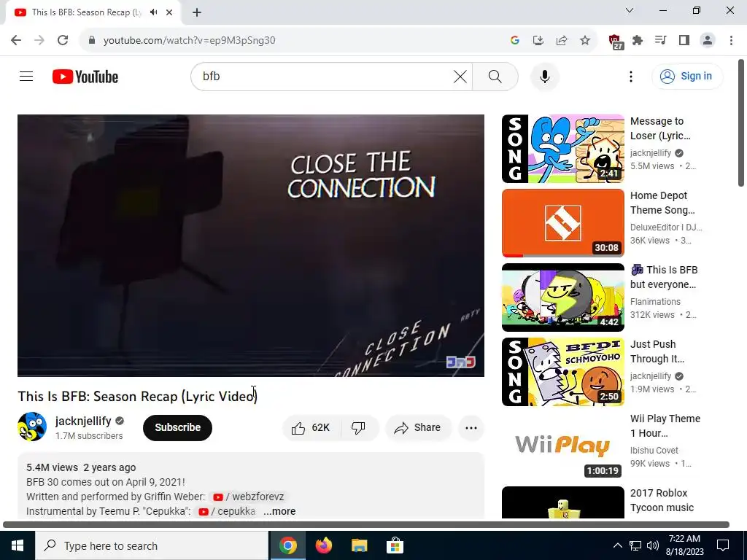Subscribe to jacknjellify

[x=177, y=427]
